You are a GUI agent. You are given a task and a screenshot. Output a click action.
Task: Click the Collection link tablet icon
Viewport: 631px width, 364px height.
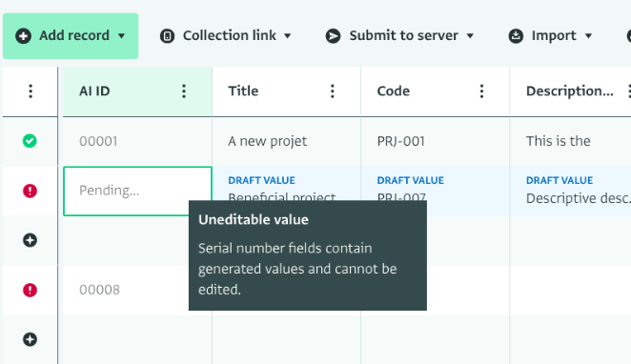click(x=167, y=36)
